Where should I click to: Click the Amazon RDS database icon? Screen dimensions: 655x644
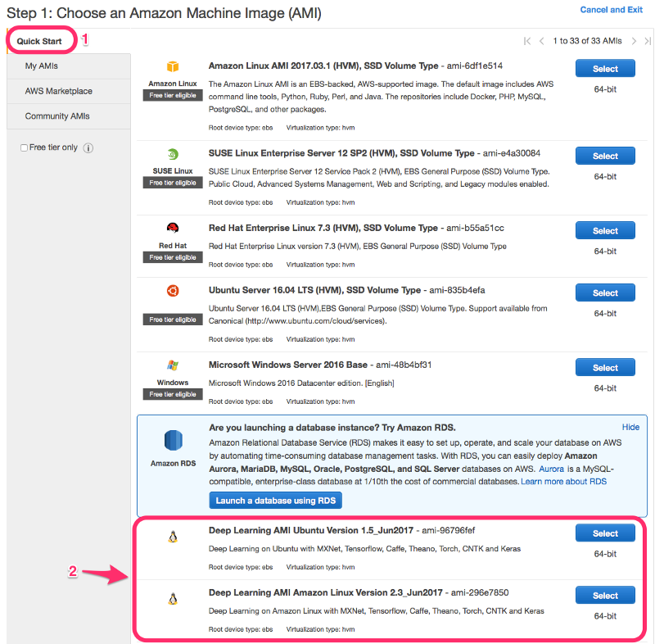pyautogui.click(x=173, y=441)
